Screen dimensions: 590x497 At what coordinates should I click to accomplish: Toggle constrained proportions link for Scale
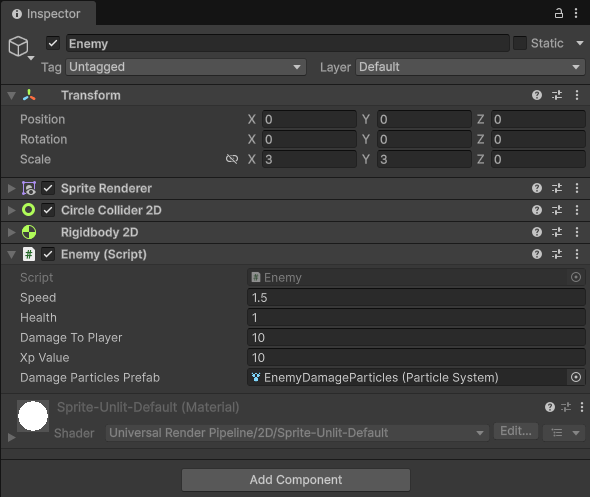[x=232, y=159]
